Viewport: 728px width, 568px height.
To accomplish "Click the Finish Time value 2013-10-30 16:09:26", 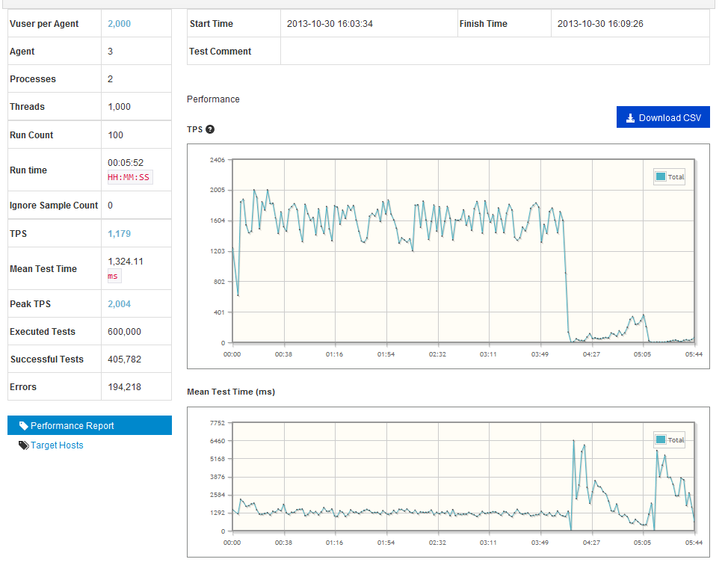I will [600, 24].
